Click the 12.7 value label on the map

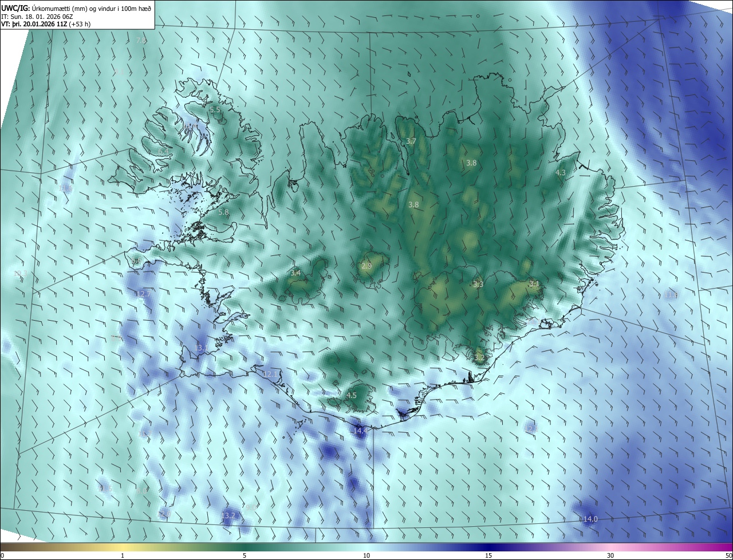(x=144, y=294)
